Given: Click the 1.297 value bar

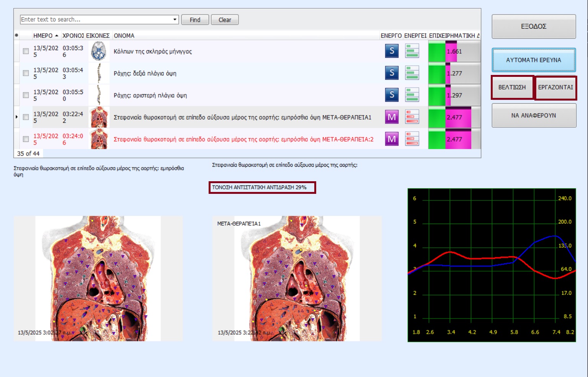Looking at the screenshot, I should tap(454, 95).
